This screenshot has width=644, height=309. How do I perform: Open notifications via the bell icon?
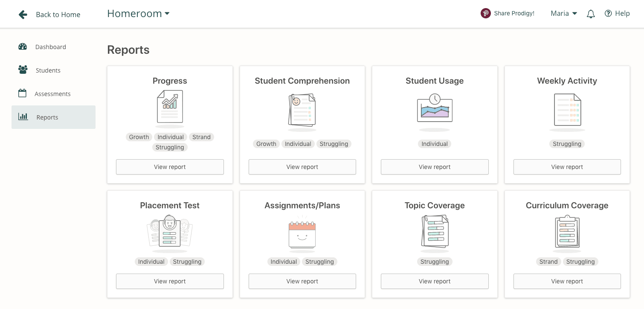pos(591,14)
